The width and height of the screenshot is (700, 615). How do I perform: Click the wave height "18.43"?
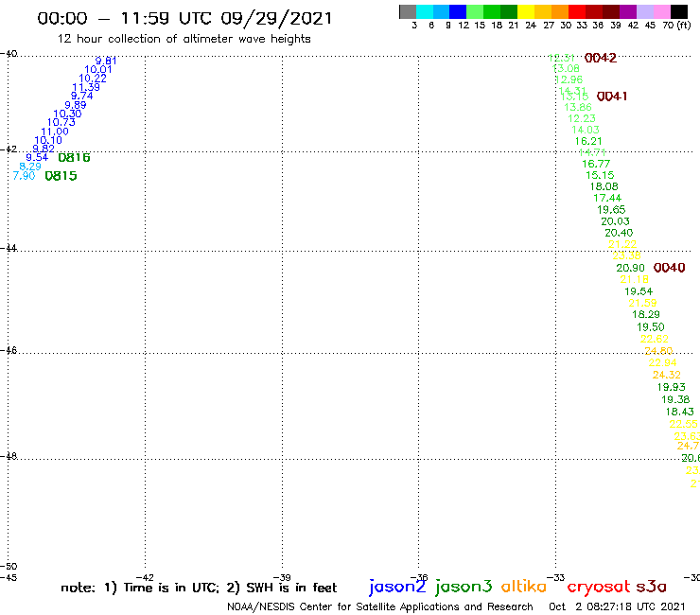tap(680, 413)
